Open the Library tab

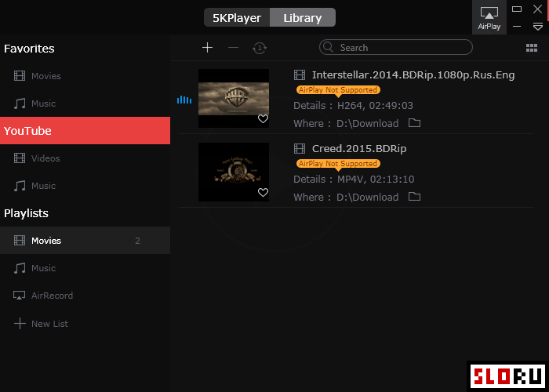click(303, 17)
